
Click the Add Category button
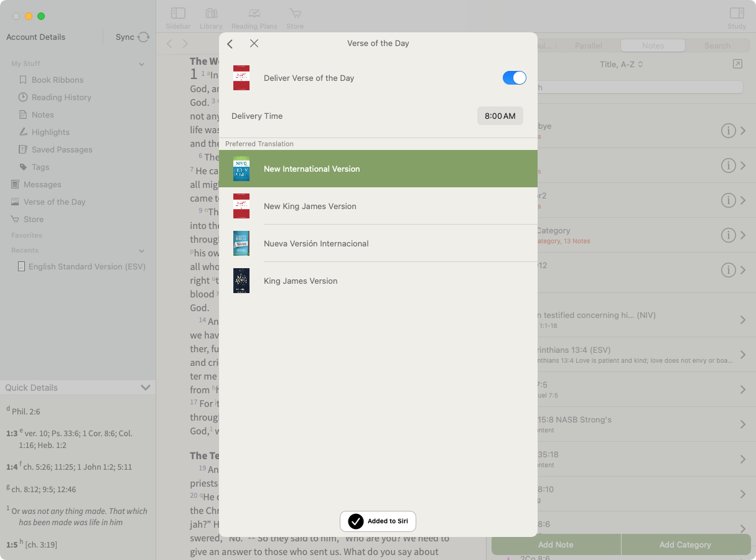[x=686, y=544]
